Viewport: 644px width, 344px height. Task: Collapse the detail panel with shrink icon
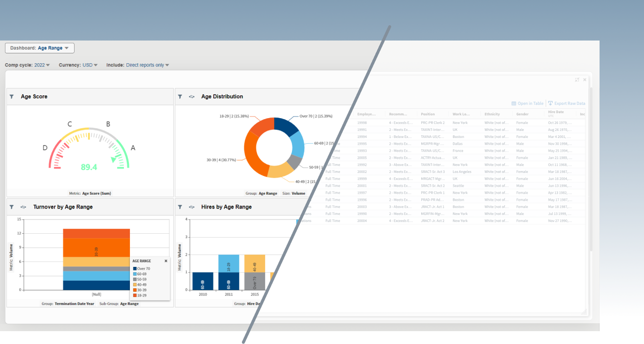click(577, 80)
